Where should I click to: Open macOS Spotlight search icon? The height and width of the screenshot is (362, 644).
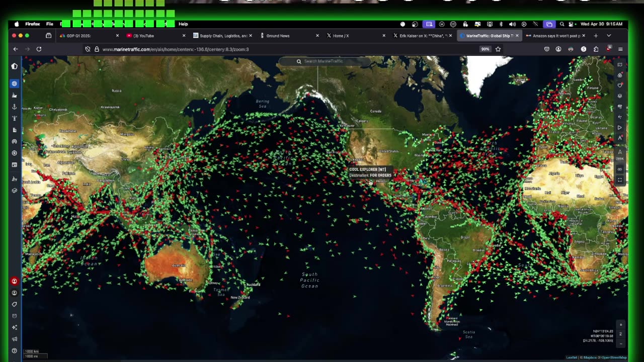pos(562,24)
